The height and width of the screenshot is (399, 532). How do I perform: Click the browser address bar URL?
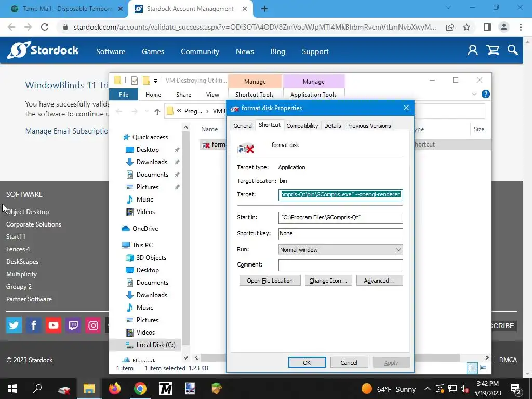[x=255, y=27]
